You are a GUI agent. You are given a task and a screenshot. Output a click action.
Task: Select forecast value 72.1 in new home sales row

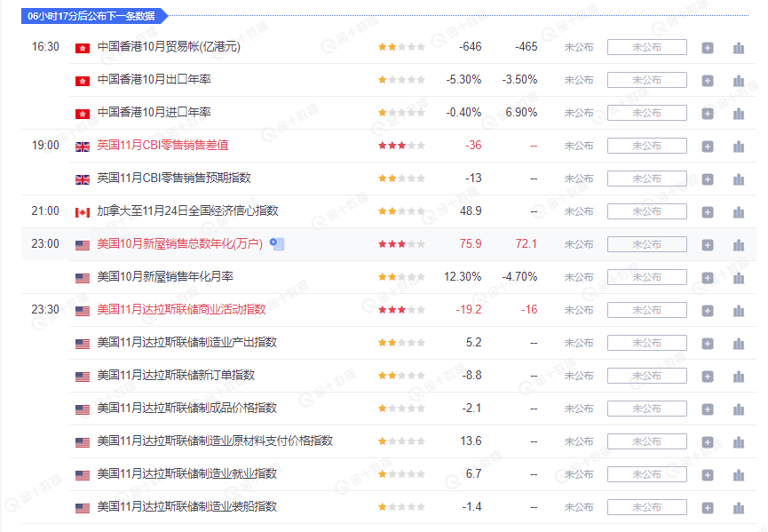click(x=527, y=243)
